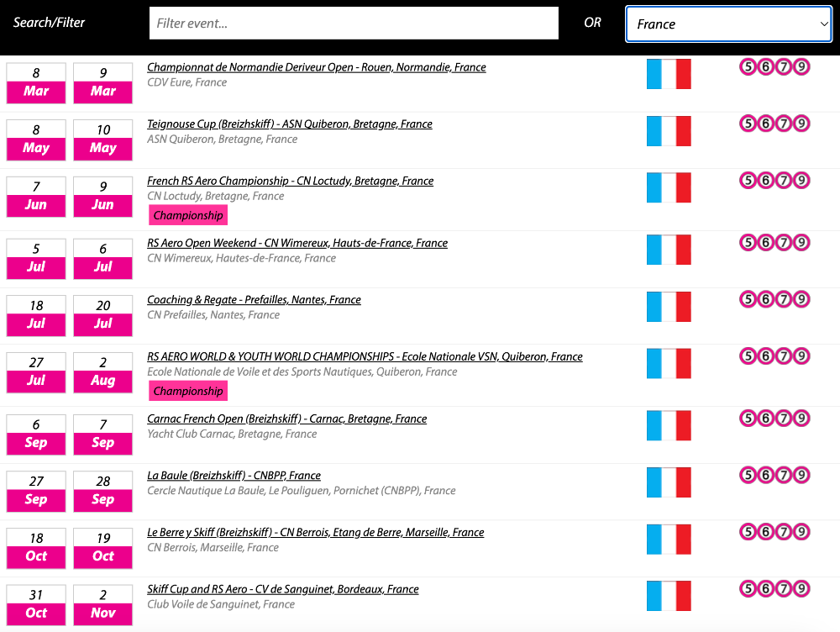Click 'Yacht Club Carnac, Bretagne, France' venue text
Screen dimensions: 840x632
point(232,434)
